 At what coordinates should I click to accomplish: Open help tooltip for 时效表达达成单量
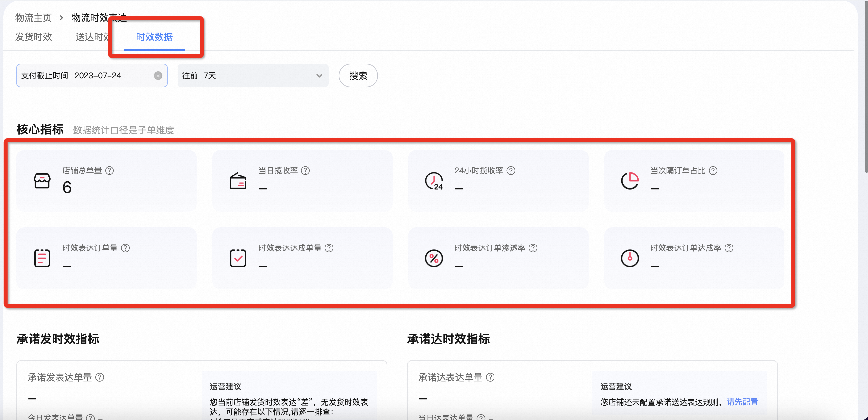coord(329,248)
